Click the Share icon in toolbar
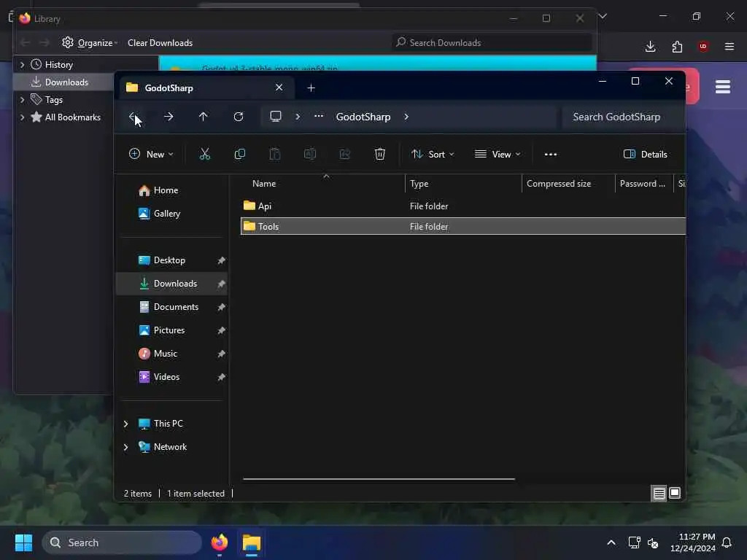Image resolution: width=747 pixels, height=560 pixels. pyautogui.click(x=345, y=154)
